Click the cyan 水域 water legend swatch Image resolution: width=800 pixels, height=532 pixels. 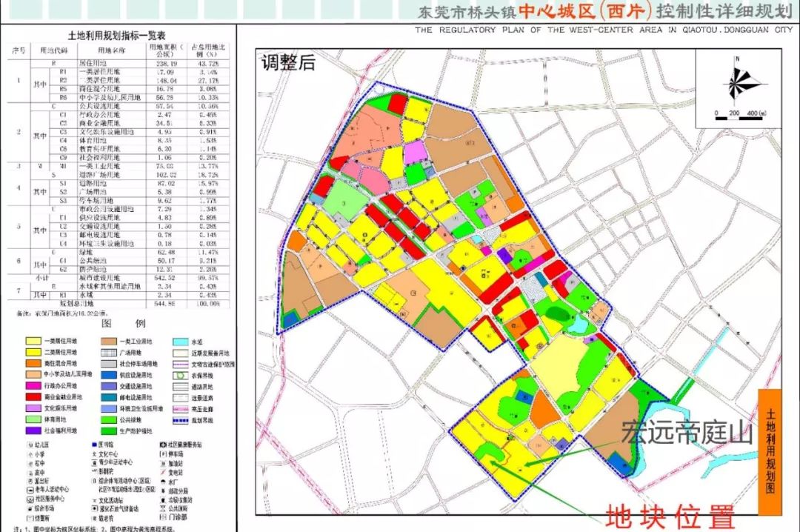(179, 341)
